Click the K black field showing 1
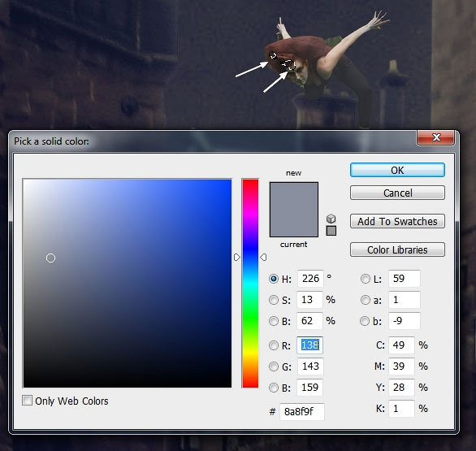 [x=401, y=409]
